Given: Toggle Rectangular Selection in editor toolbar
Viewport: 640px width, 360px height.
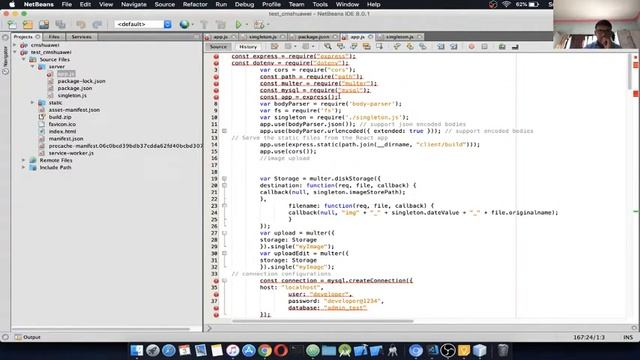Looking at the screenshot, I should pos(380,47).
